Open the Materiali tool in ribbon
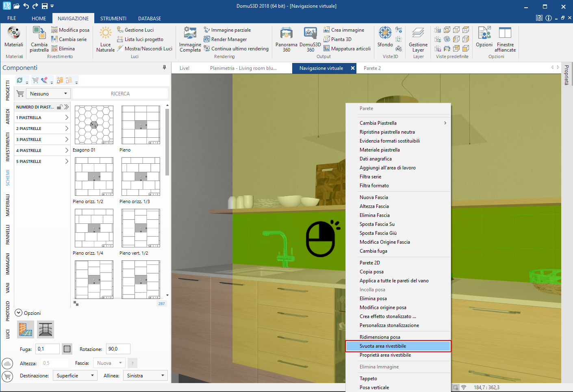Screen dimensions: 573x392 (14, 37)
